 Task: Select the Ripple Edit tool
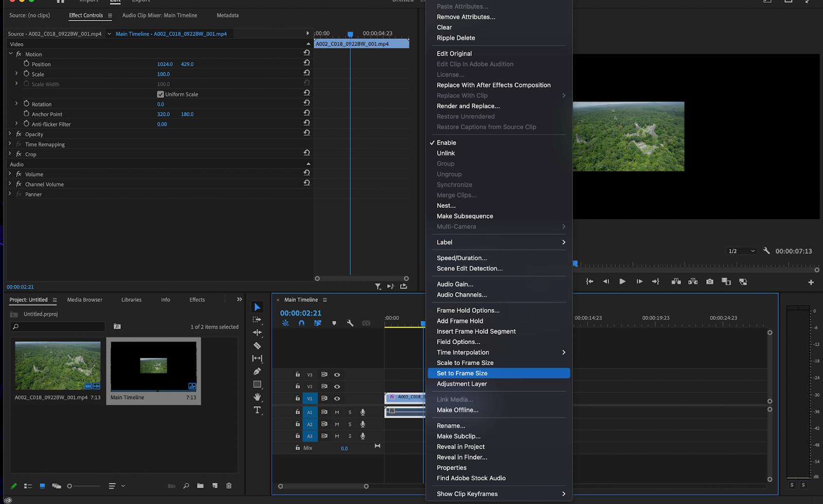[x=257, y=332]
